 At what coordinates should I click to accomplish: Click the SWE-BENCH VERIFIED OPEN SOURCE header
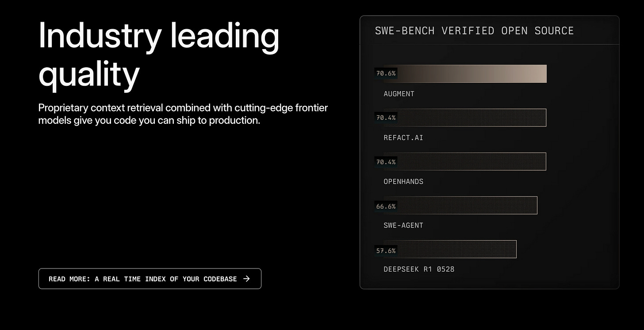[474, 31]
